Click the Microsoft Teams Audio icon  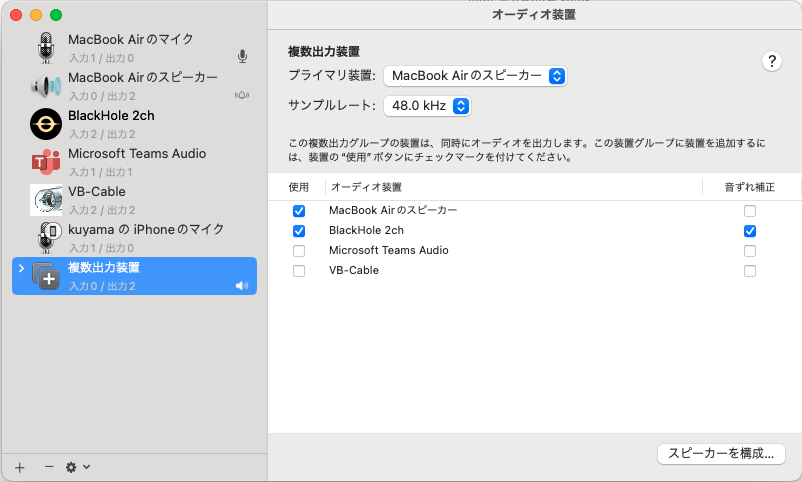(46, 162)
